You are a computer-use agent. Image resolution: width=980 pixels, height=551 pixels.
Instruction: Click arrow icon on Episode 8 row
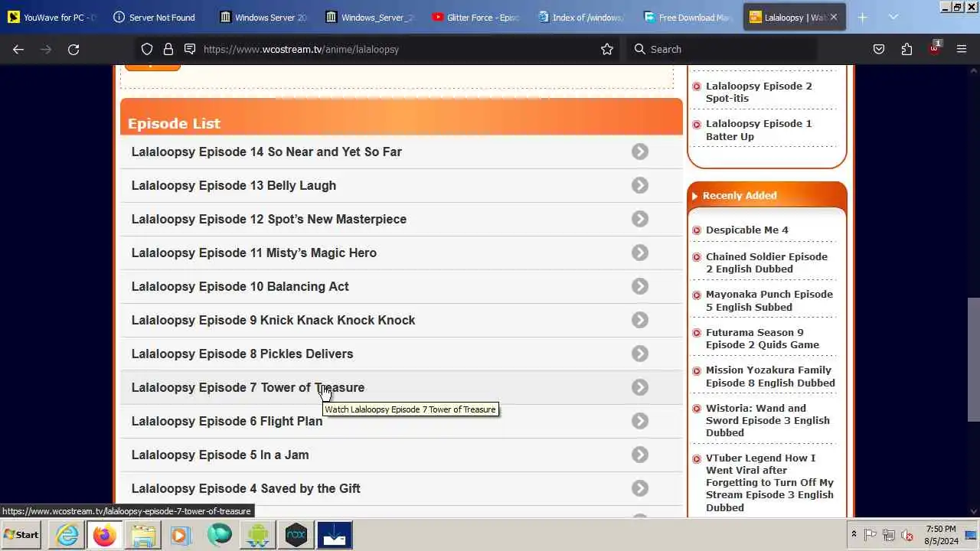(x=640, y=354)
